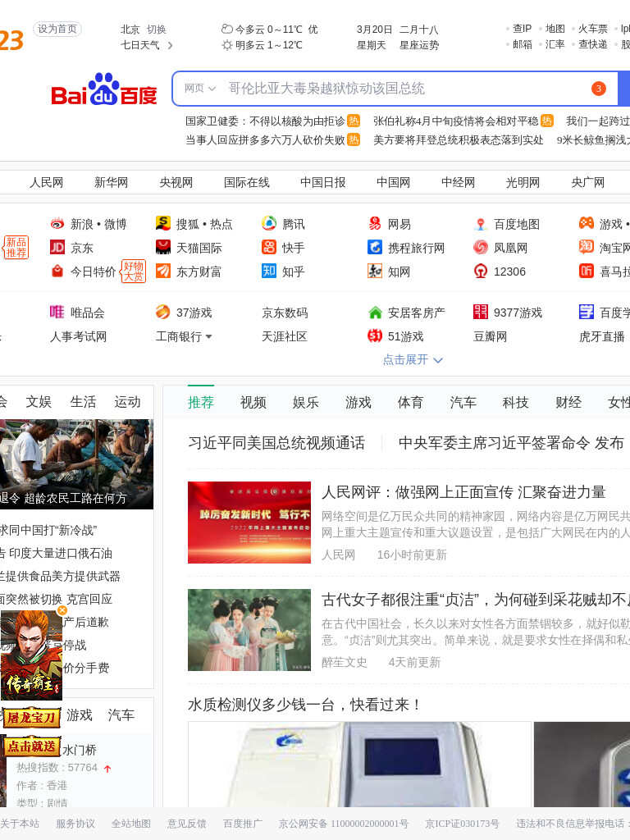
Task: Click the 设为首页 button
Action: click(x=57, y=29)
